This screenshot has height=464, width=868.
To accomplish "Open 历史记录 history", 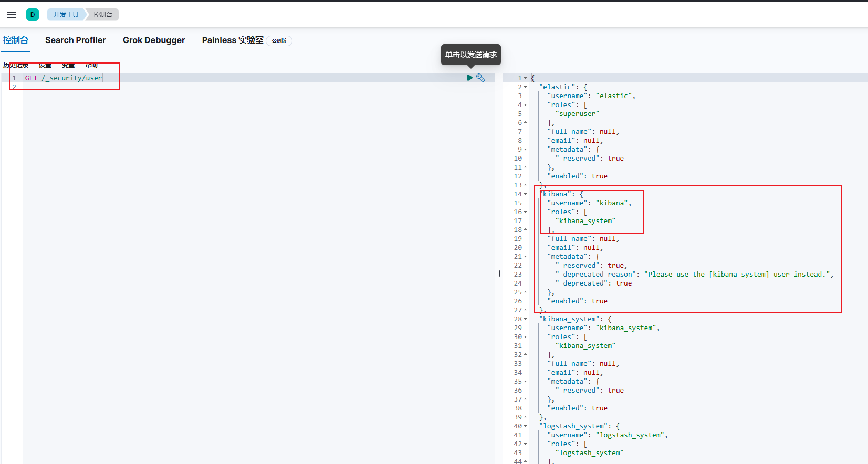I will [x=16, y=65].
